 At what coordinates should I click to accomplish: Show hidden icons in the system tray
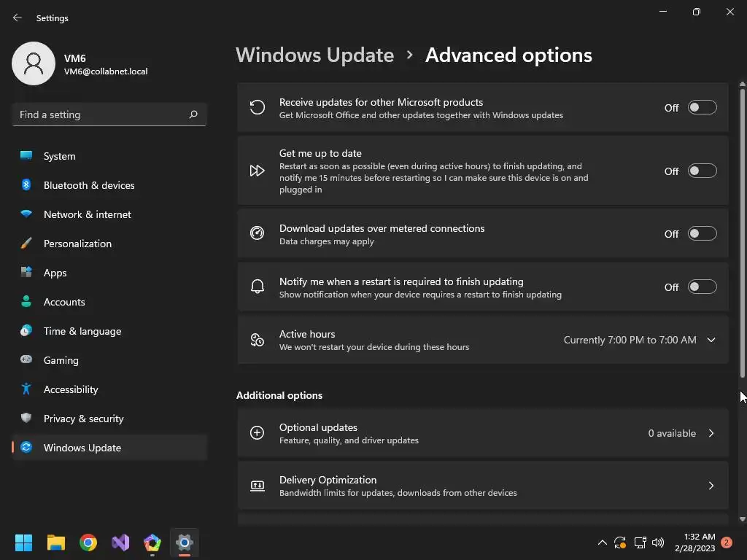pos(602,542)
